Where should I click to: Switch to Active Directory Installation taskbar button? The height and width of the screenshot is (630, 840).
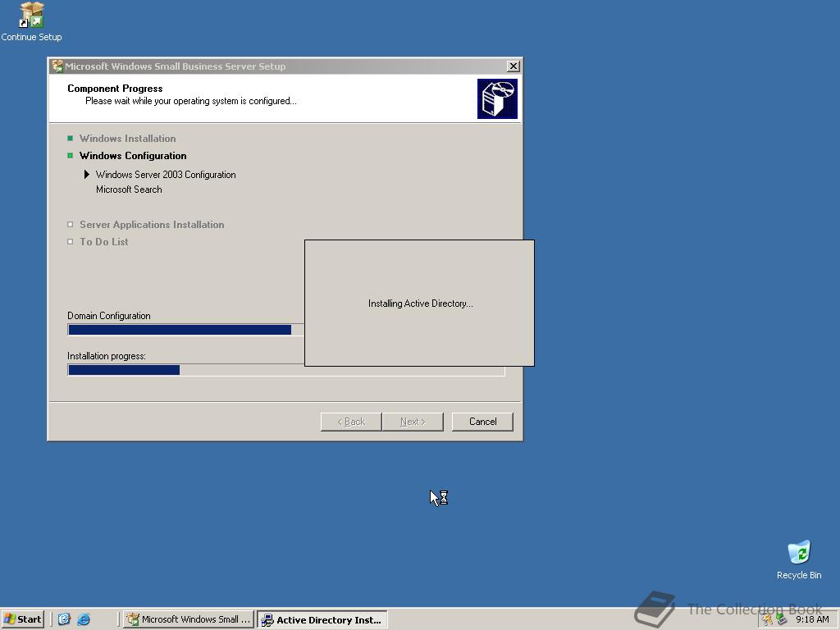point(322,620)
